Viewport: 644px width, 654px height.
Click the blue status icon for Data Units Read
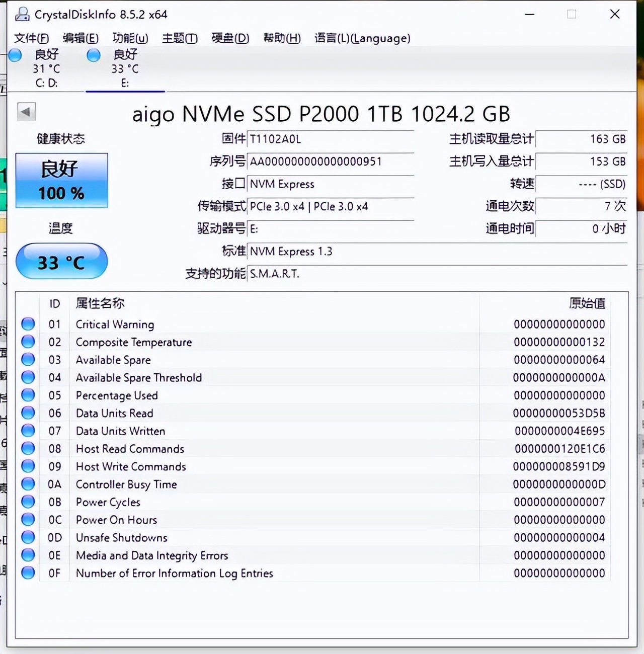(28, 413)
